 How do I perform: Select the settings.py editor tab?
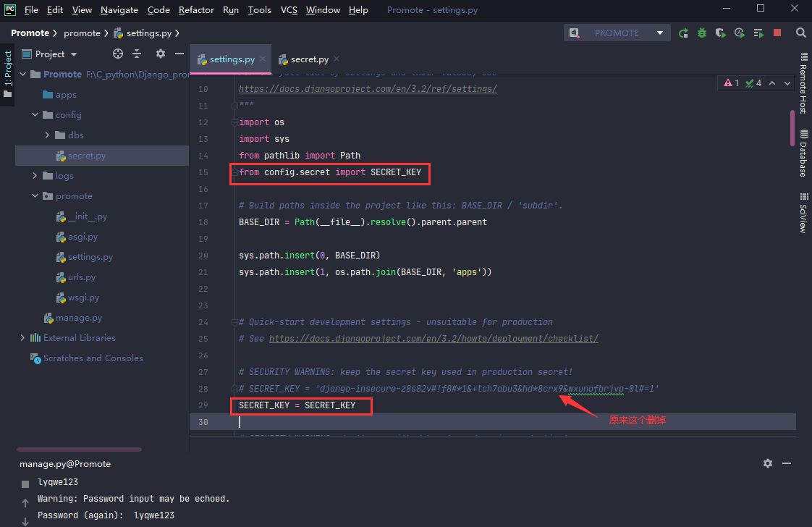(x=232, y=59)
